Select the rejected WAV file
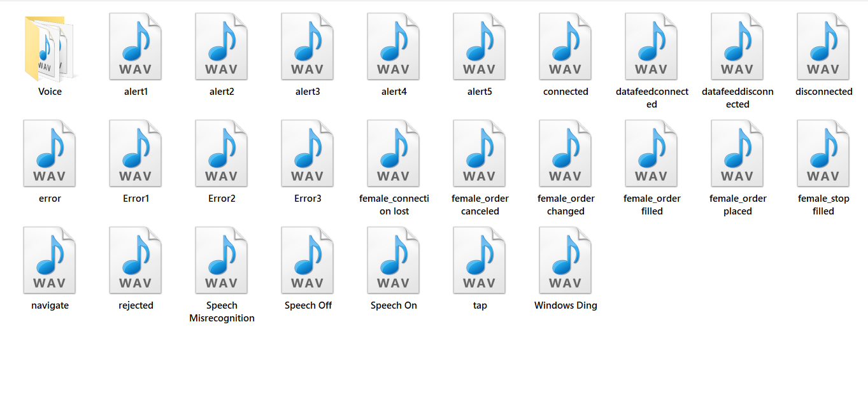Image resolution: width=868 pixels, height=420 pixels. coord(135,260)
